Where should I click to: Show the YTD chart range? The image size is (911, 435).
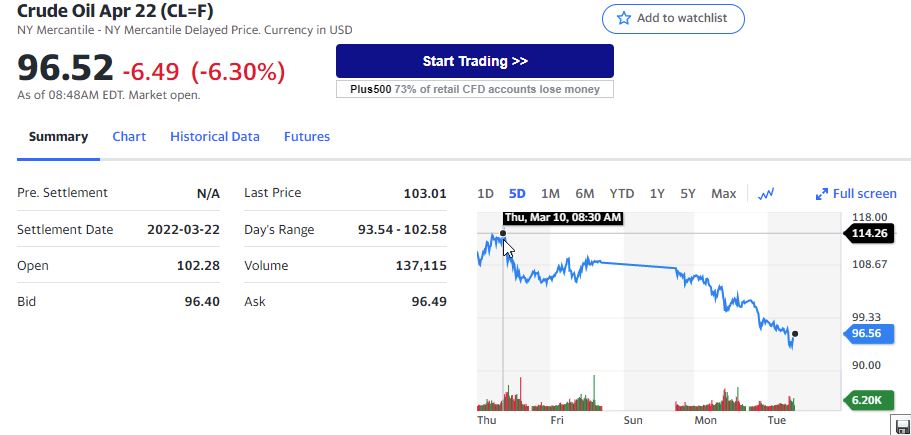pos(622,194)
